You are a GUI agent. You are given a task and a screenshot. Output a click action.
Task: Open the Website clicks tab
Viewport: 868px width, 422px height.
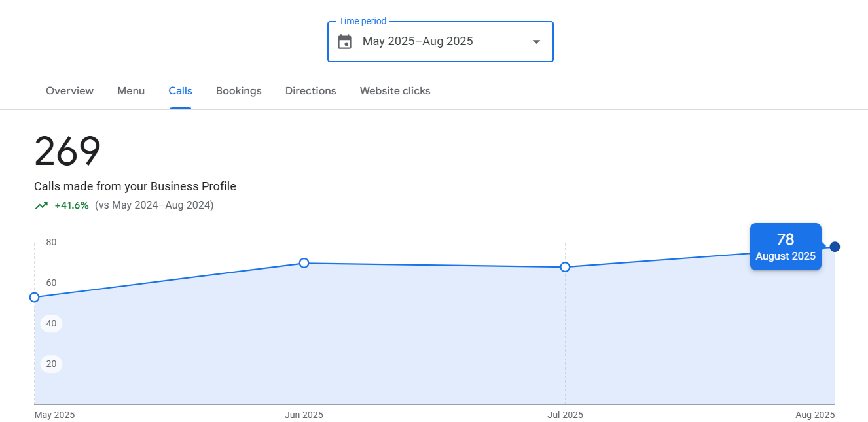pos(395,91)
